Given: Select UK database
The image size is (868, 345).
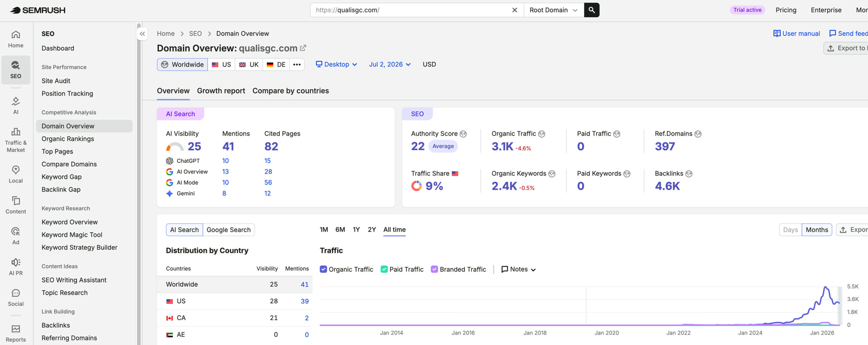Looking at the screenshot, I should [x=249, y=64].
